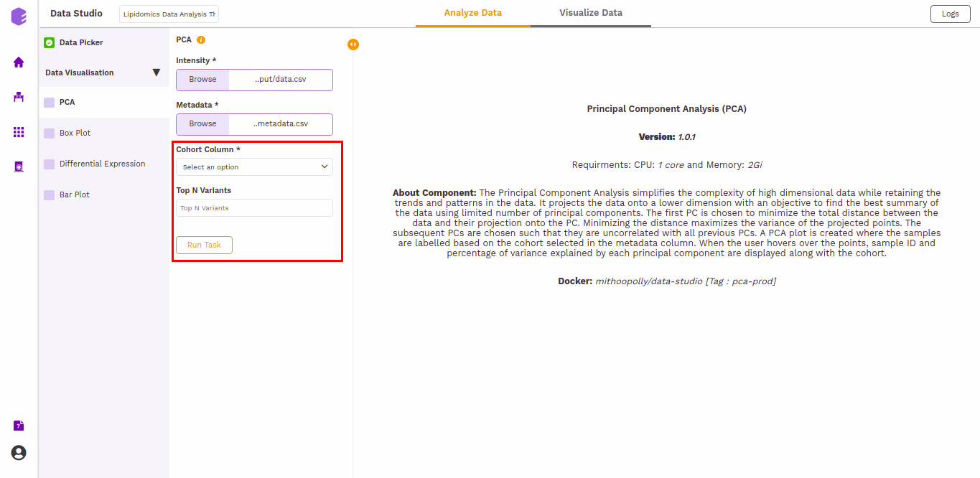Screen dimensions: 980x478
Task: Select the Bar Plot component checkbox
Action: [x=49, y=195]
